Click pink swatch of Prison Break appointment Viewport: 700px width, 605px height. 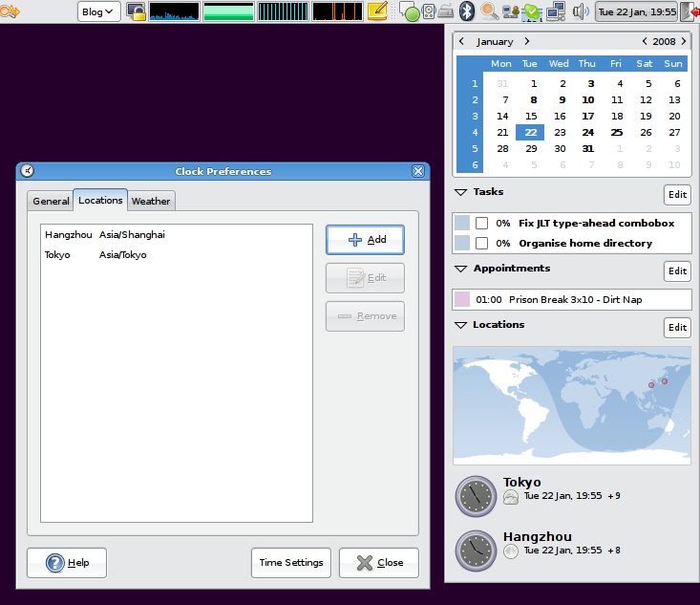click(x=462, y=299)
